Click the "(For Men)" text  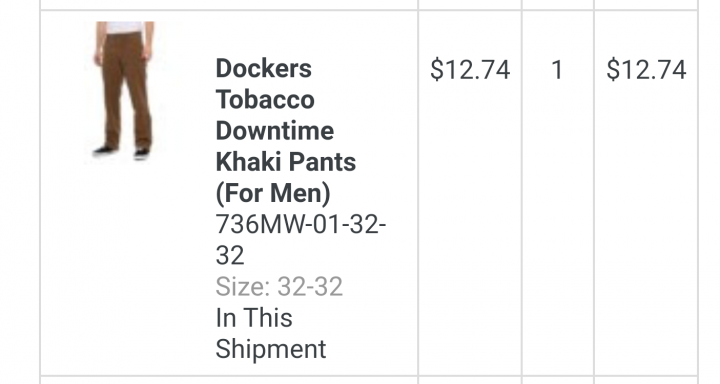coord(273,193)
